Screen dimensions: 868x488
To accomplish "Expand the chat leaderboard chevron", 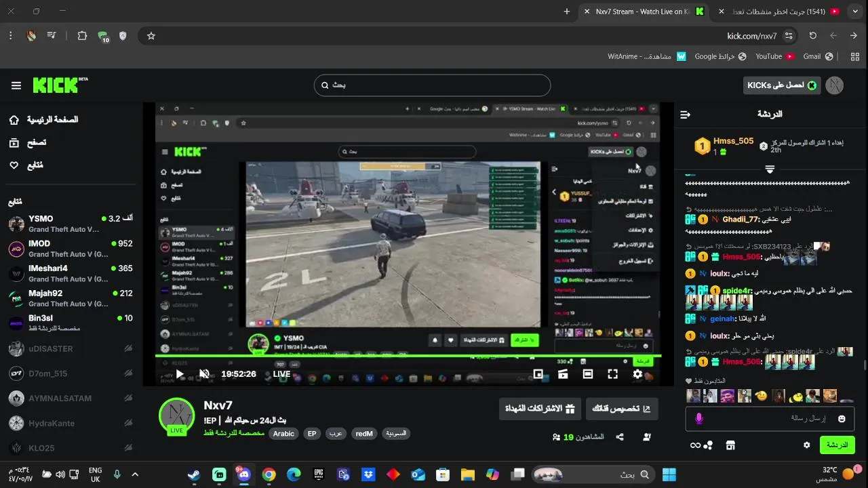I will click(x=770, y=169).
